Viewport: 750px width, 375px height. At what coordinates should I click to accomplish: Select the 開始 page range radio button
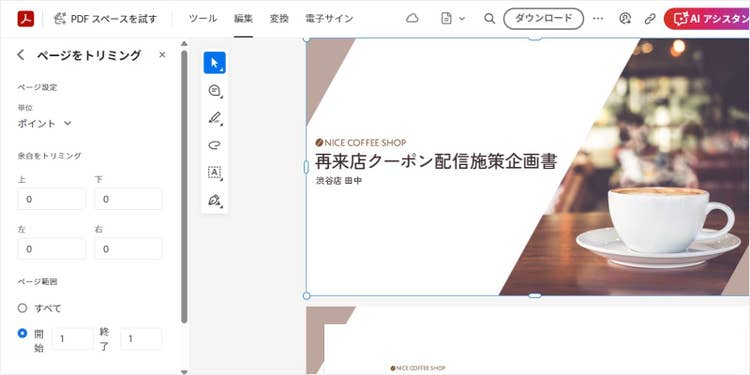pos(22,333)
